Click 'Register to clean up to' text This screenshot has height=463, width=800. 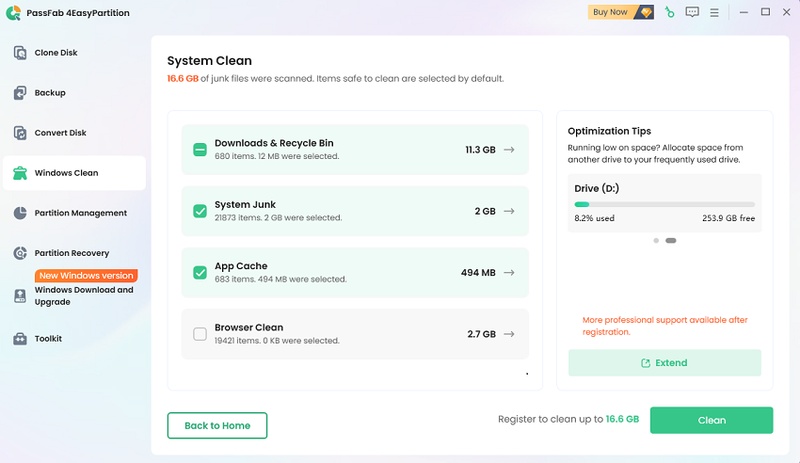pos(551,419)
